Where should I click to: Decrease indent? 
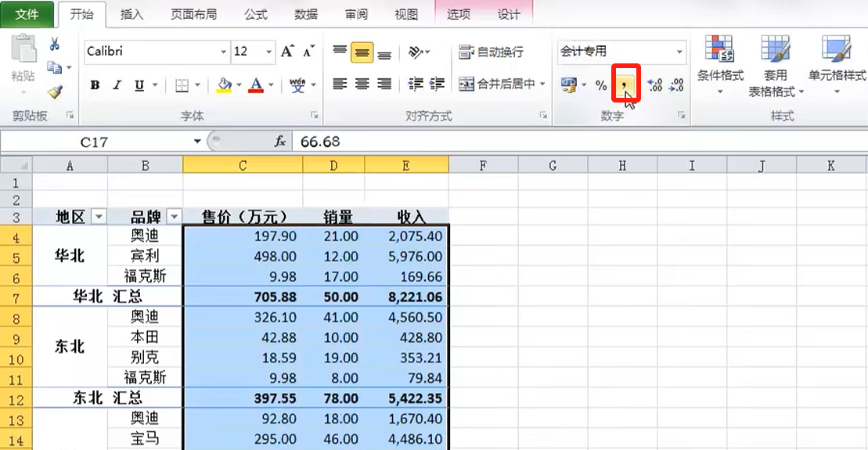tap(415, 85)
